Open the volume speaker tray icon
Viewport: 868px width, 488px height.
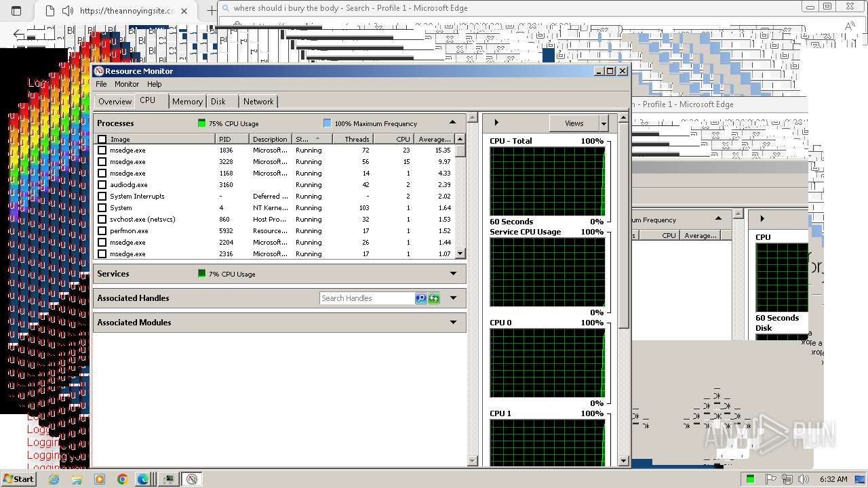click(x=804, y=479)
